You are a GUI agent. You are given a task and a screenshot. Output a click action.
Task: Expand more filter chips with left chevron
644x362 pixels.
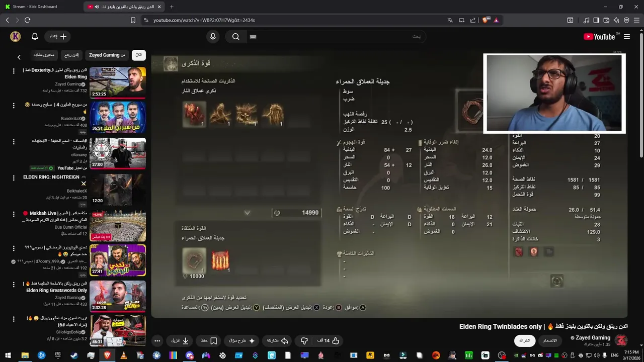coord(19,57)
